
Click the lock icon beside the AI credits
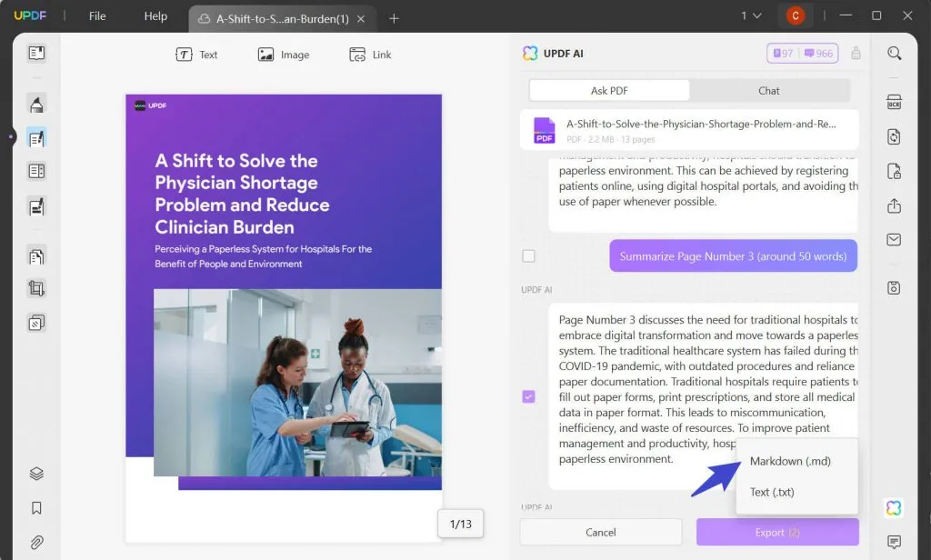pyautogui.click(x=856, y=54)
